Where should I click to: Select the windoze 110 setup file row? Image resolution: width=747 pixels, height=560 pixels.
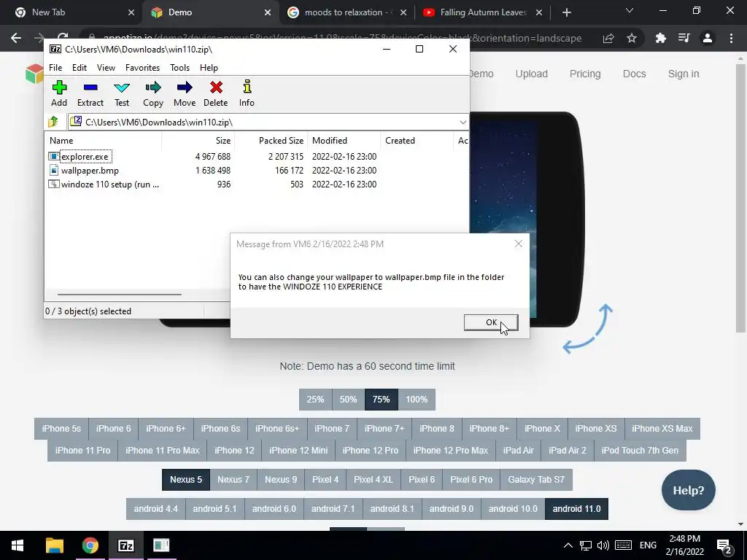pos(109,184)
